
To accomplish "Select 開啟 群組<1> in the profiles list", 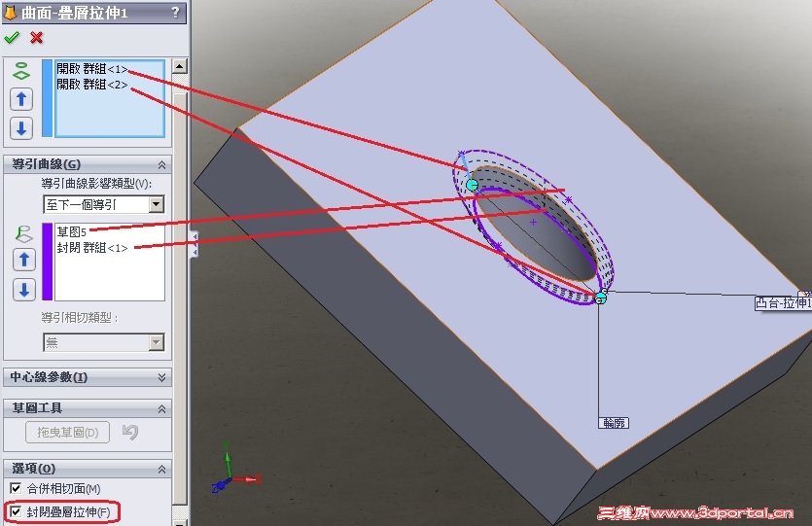I will (x=91, y=69).
